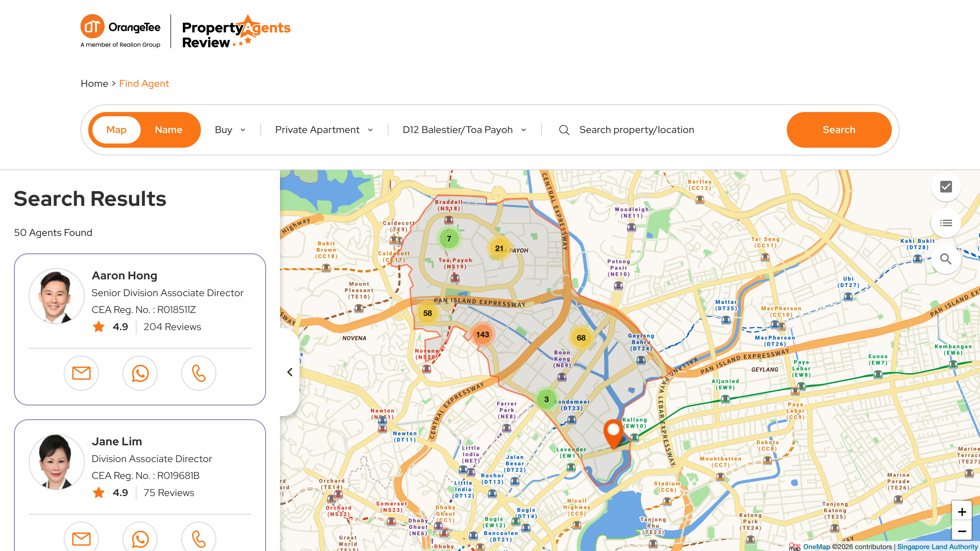Screen dimensions: 980x551
Task: Open the map legend list icon
Action: pos(946,223)
